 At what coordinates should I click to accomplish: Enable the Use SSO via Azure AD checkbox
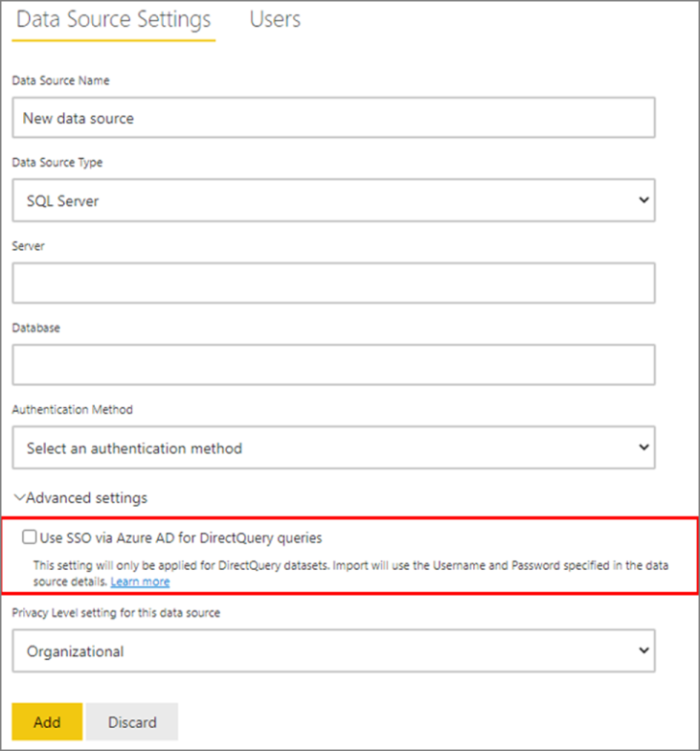tap(31, 538)
